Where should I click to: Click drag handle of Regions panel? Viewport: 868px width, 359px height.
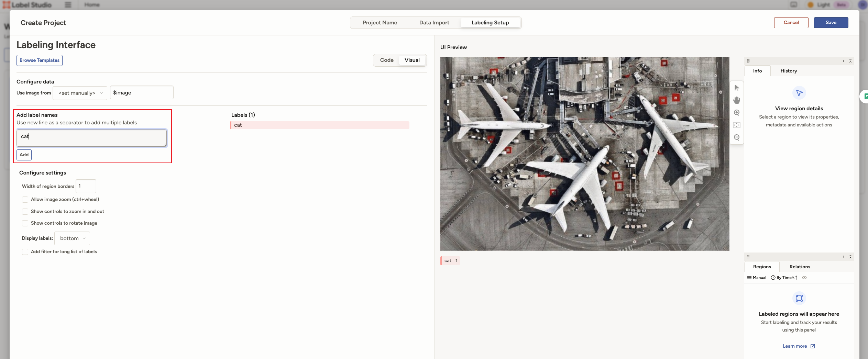click(748, 257)
